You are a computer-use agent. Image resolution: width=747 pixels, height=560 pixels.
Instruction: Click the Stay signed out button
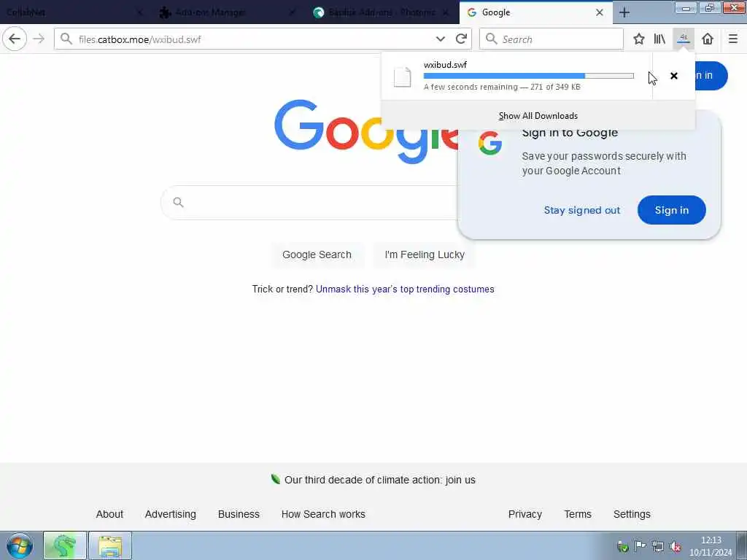[x=581, y=210]
